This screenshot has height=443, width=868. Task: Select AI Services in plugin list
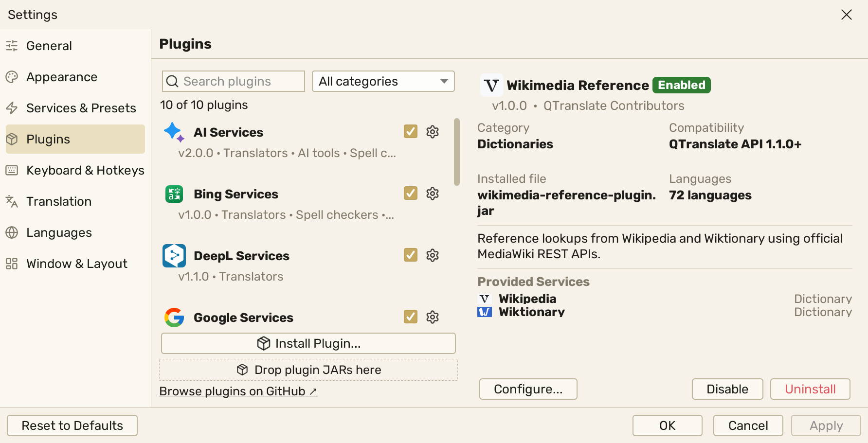pyautogui.click(x=306, y=142)
